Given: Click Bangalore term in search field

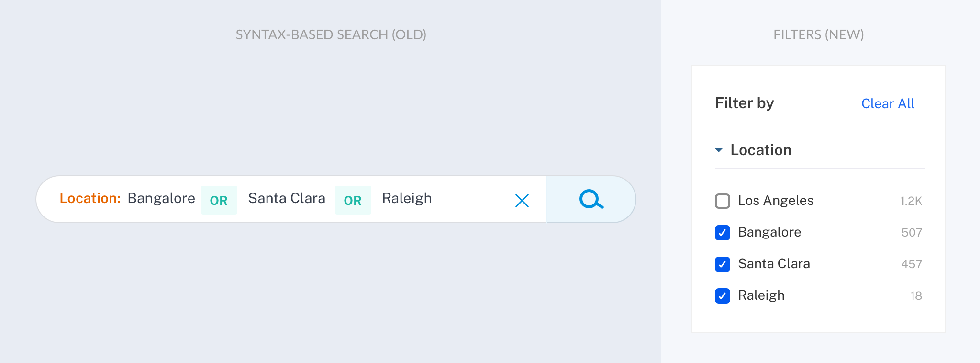Looking at the screenshot, I should coord(161,198).
